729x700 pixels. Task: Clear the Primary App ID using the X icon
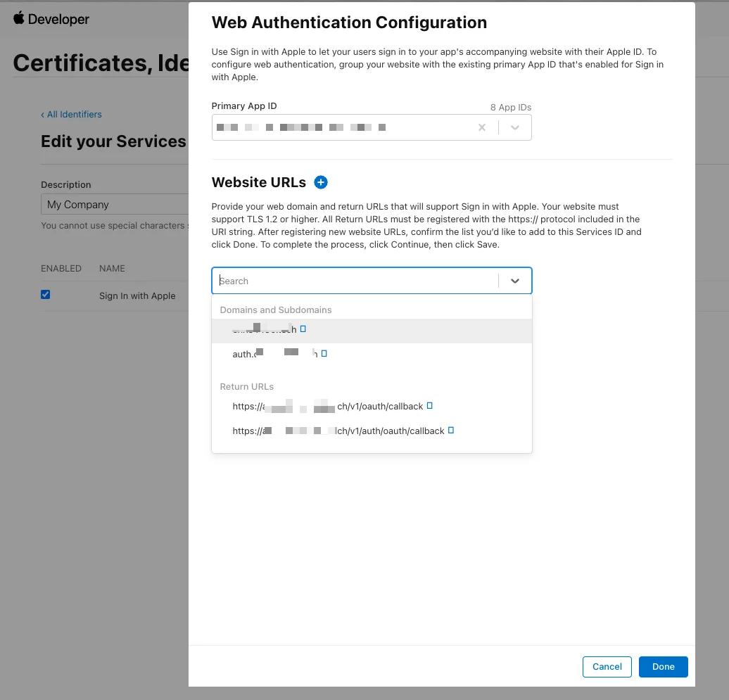pyautogui.click(x=481, y=127)
